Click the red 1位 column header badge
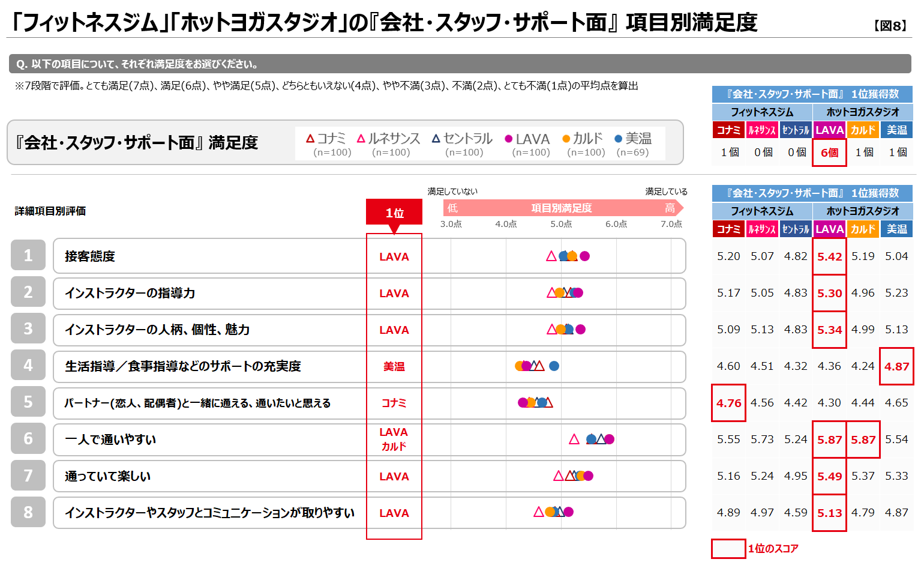 click(394, 213)
